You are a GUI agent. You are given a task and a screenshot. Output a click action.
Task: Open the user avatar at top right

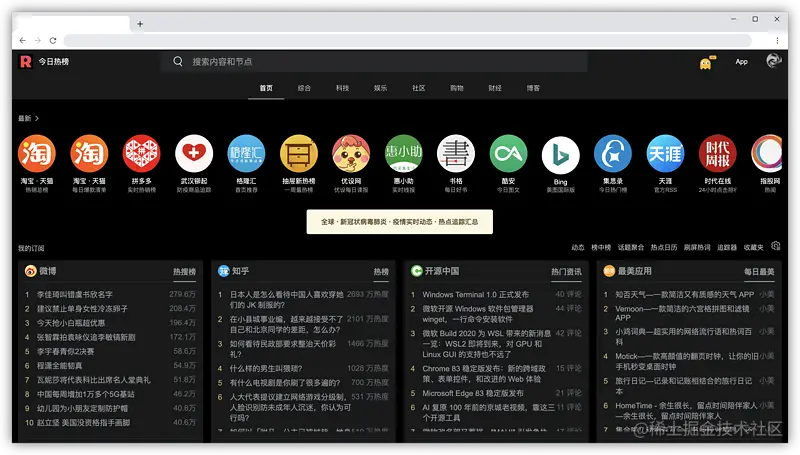point(773,61)
